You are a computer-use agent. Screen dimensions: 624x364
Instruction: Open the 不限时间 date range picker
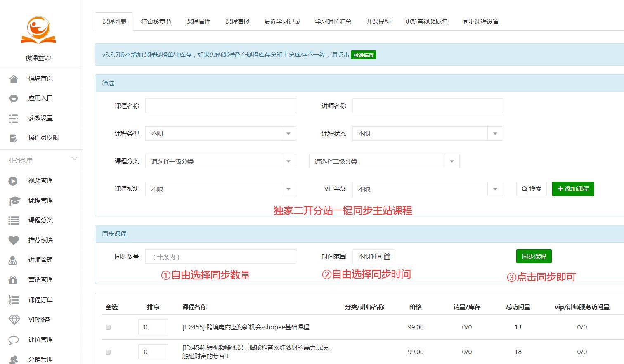click(x=374, y=256)
